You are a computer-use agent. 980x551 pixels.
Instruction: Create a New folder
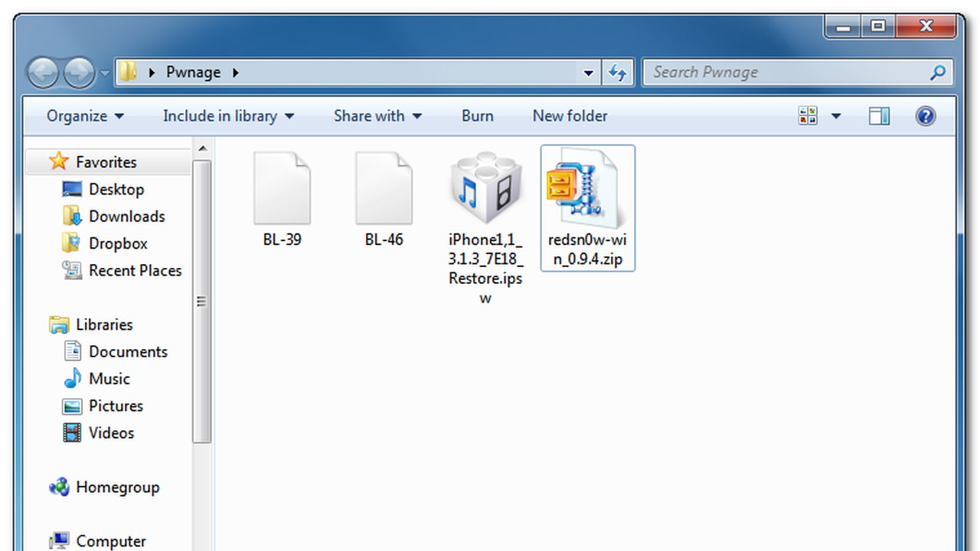pos(570,116)
